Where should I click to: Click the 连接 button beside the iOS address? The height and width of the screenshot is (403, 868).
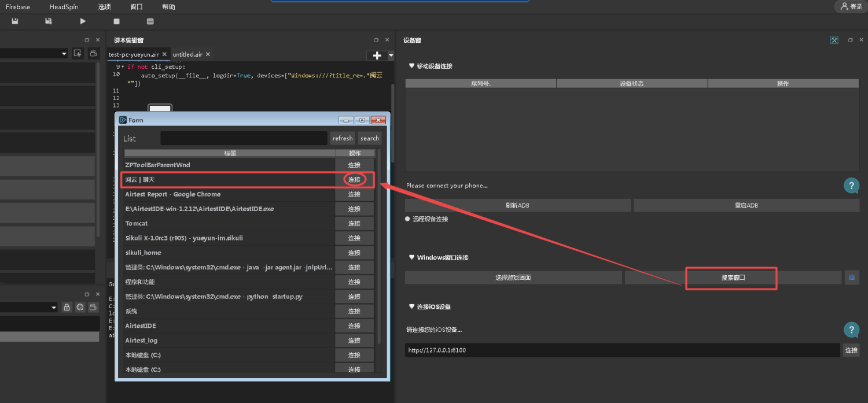[x=851, y=350]
